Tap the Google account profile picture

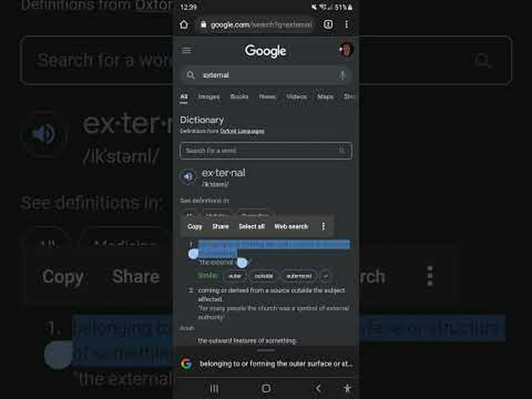pyautogui.click(x=346, y=50)
